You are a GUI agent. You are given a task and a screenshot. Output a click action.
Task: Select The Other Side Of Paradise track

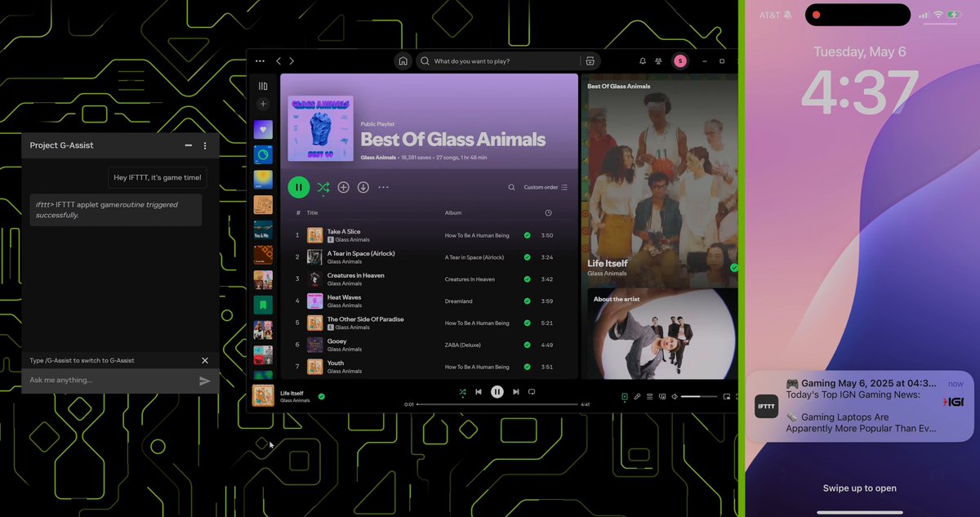429,323
